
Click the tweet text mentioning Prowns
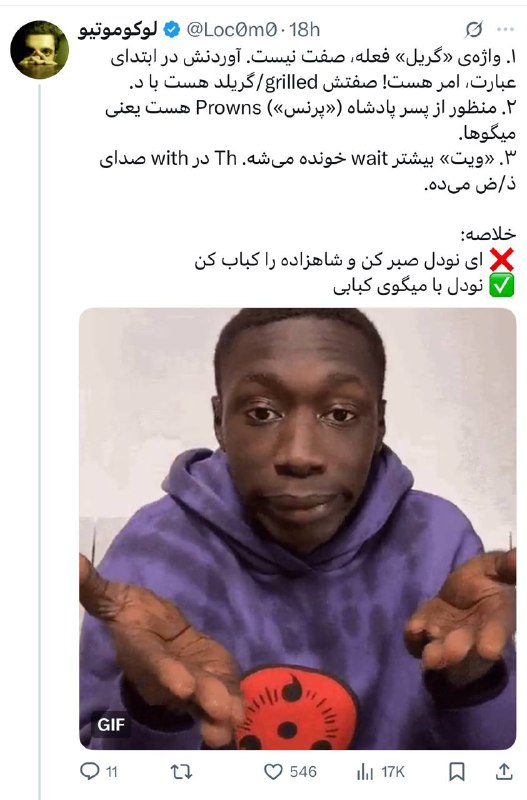(311, 121)
